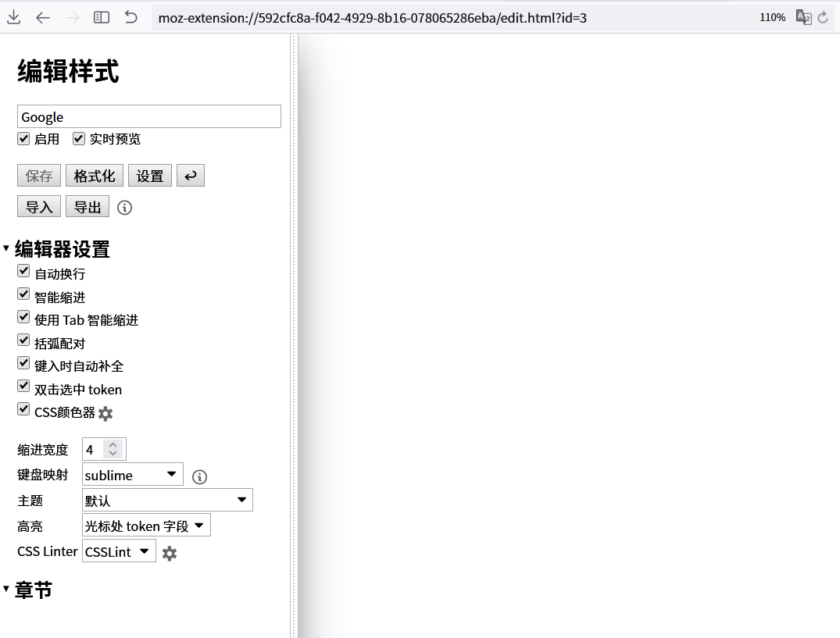Open the 键盘映射 dropdown showing sublime
Screen dimensions: 840x638
coord(132,474)
